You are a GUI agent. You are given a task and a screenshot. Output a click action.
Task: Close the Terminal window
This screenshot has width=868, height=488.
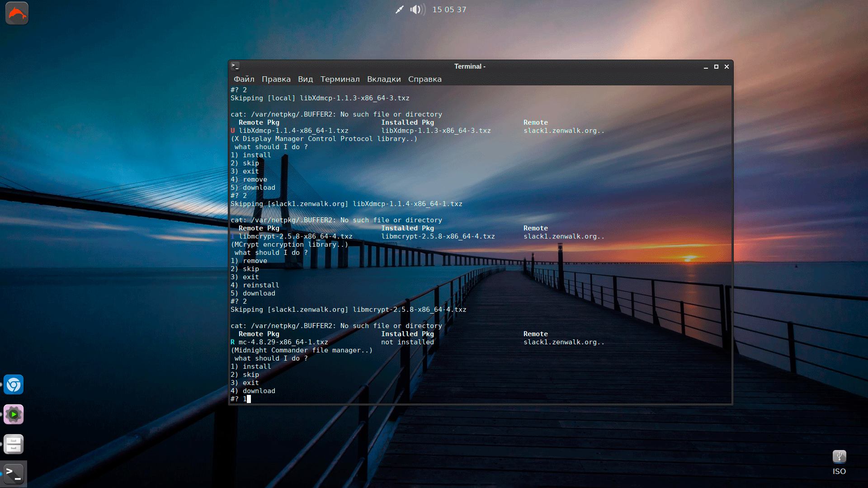pos(726,67)
